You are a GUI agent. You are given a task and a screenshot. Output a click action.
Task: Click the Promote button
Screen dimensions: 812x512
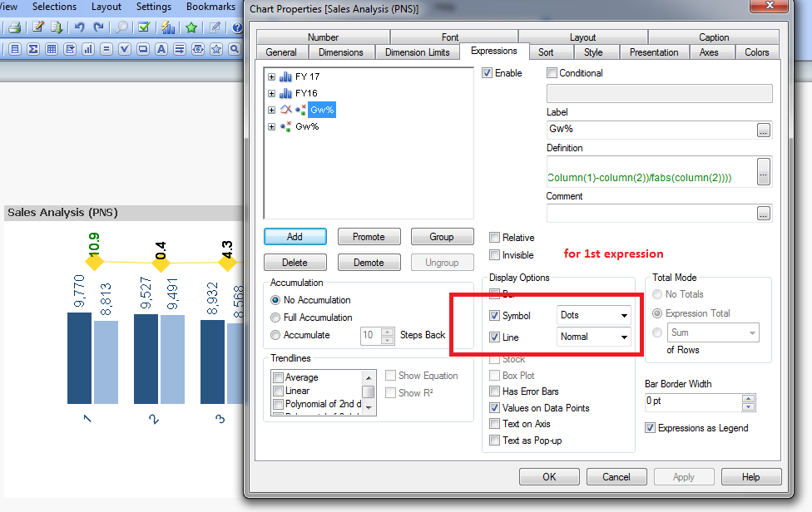pyautogui.click(x=369, y=236)
